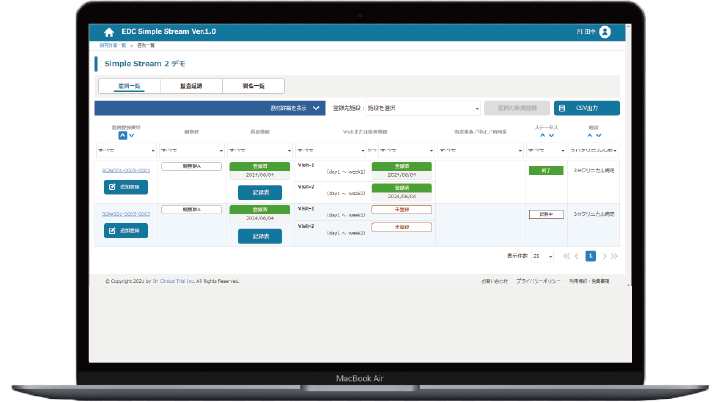720x402 pixels.
Task: Click the home icon in the header
Action: 108,32
